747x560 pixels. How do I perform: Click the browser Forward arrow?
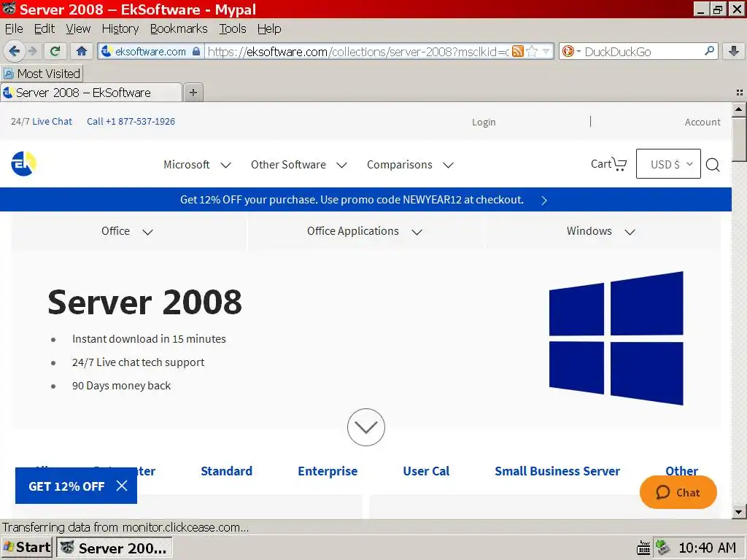[x=33, y=51]
